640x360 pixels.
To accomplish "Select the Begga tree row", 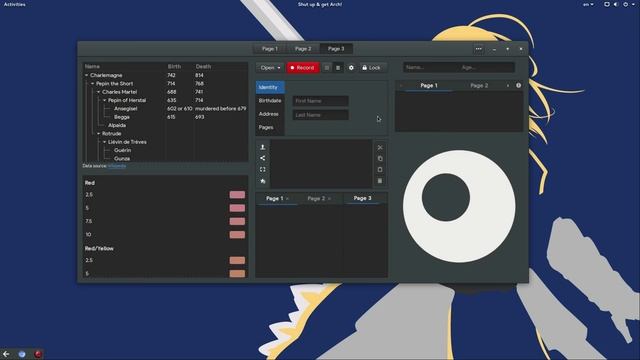I will pyautogui.click(x=165, y=117).
